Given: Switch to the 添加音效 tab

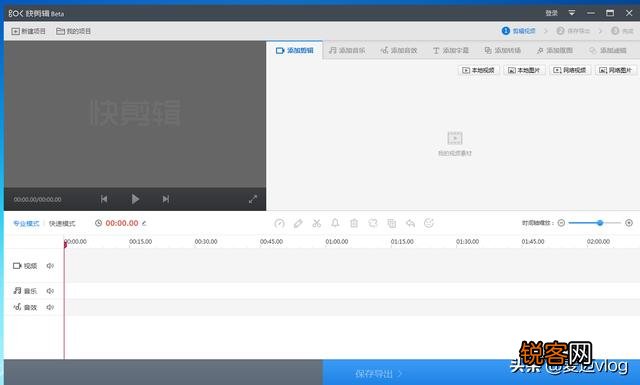Looking at the screenshot, I should (399, 51).
